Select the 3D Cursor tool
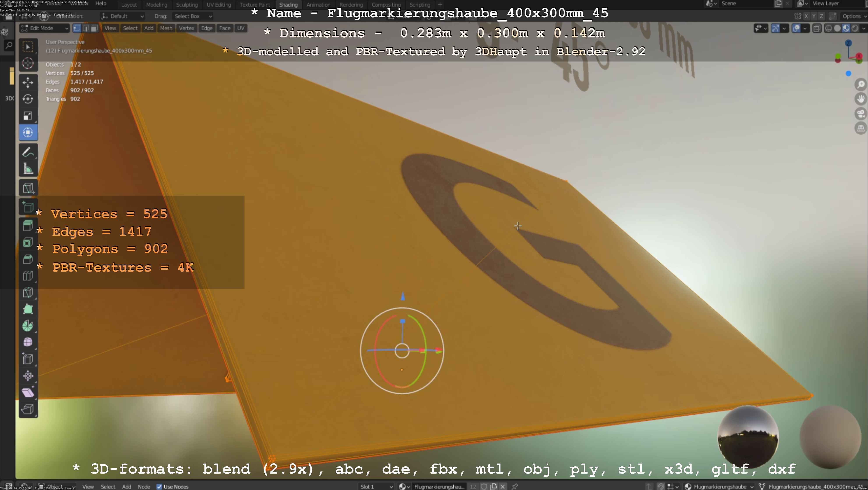868x490 pixels. (x=28, y=63)
